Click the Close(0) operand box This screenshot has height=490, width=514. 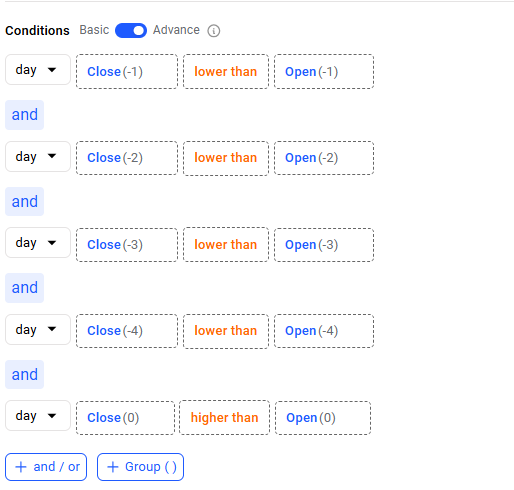point(125,418)
